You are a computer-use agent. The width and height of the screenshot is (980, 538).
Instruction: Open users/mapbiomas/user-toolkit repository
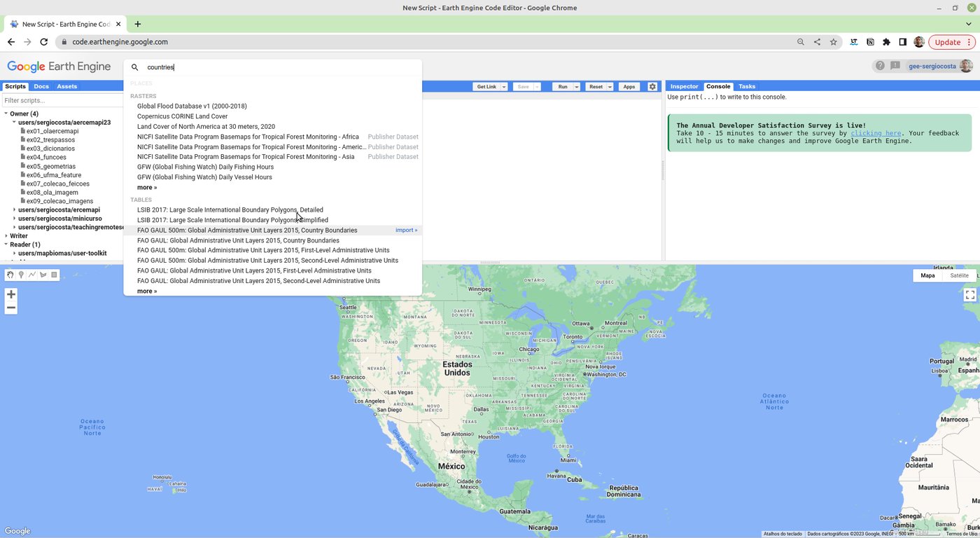click(62, 254)
